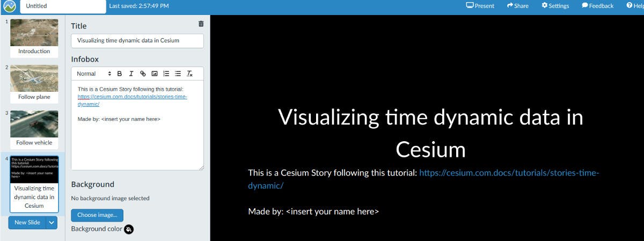Screen dimensions: 644x241
Task: Open the Share menu
Action: coord(517,6)
